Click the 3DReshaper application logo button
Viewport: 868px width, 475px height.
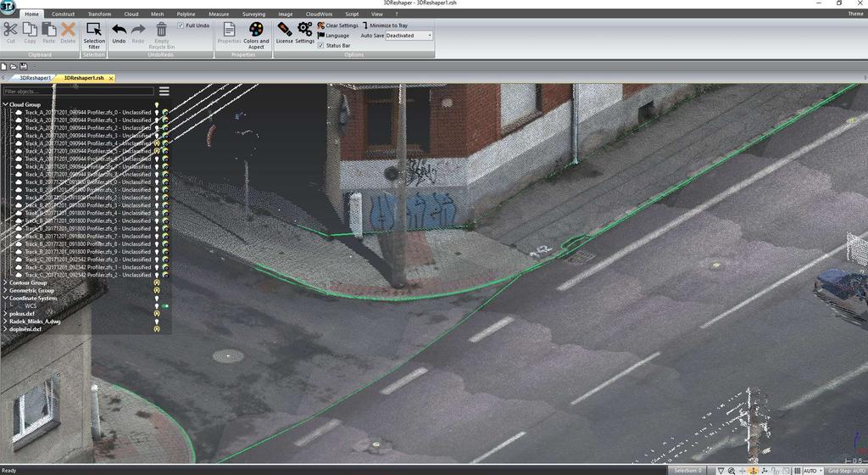[8, 7]
